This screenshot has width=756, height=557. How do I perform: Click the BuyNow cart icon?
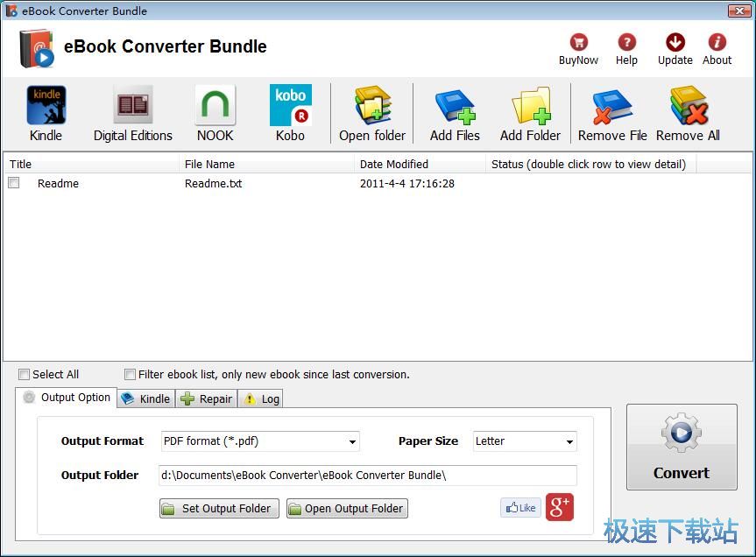click(578, 42)
